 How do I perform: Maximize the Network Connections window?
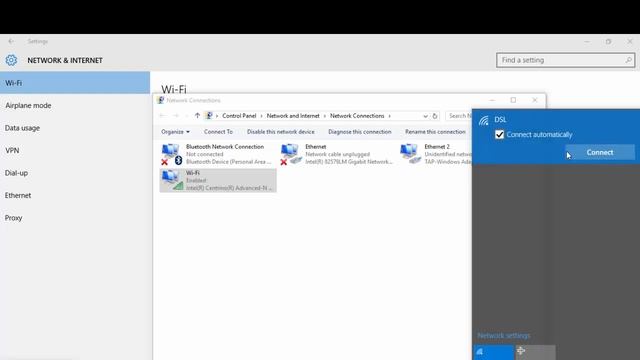(513, 100)
